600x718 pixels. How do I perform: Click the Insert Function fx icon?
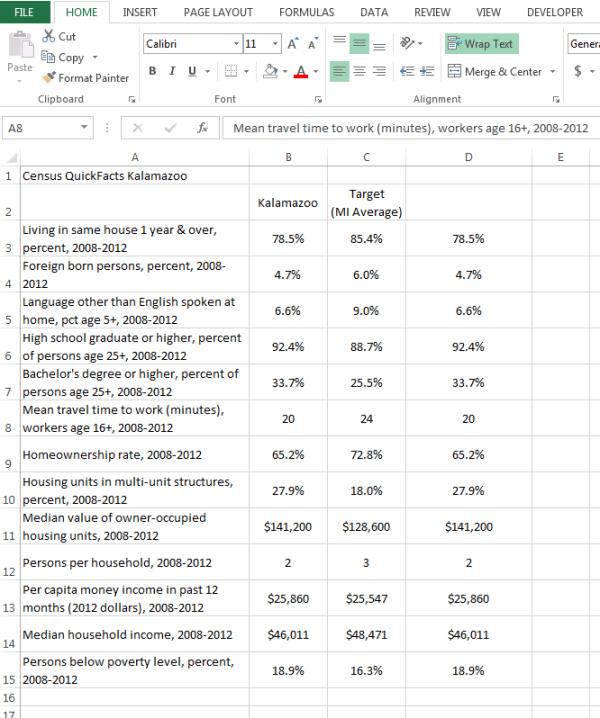(x=202, y=128)
